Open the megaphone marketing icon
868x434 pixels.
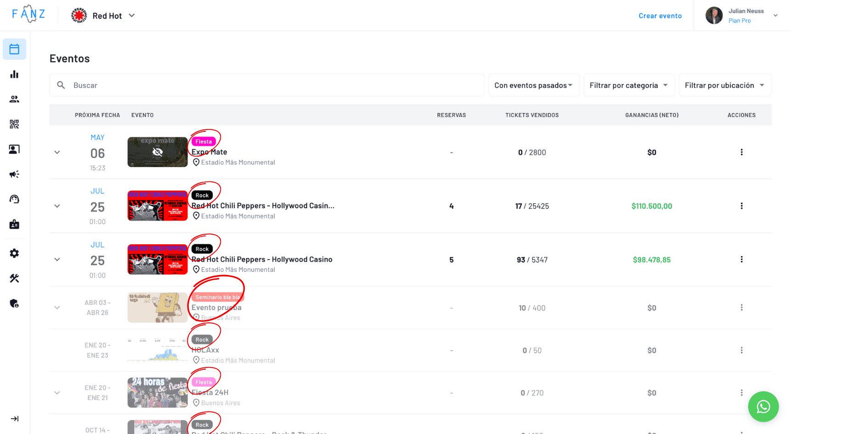click(14, 174)
